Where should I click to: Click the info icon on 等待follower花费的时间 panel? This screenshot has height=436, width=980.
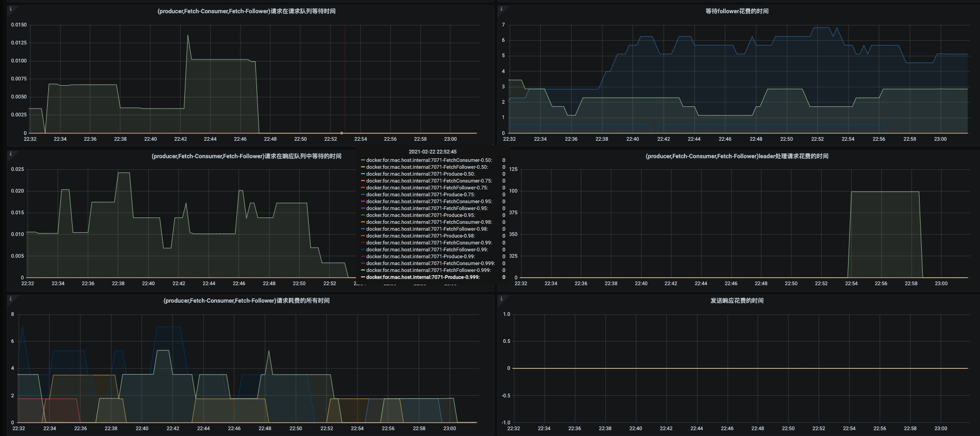click(501, 9)
